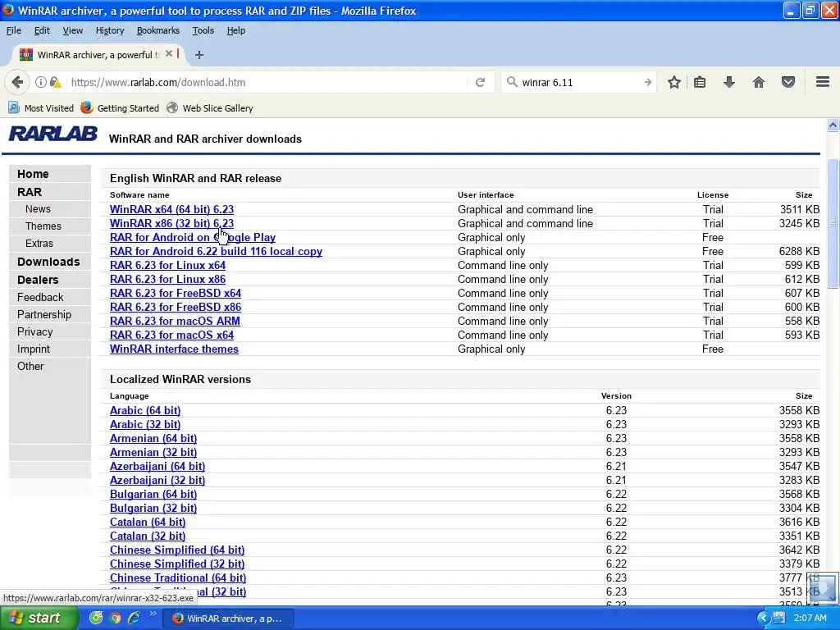Download Catalan (64 bit) version
The image size is (840, 630).
[148, 522]
